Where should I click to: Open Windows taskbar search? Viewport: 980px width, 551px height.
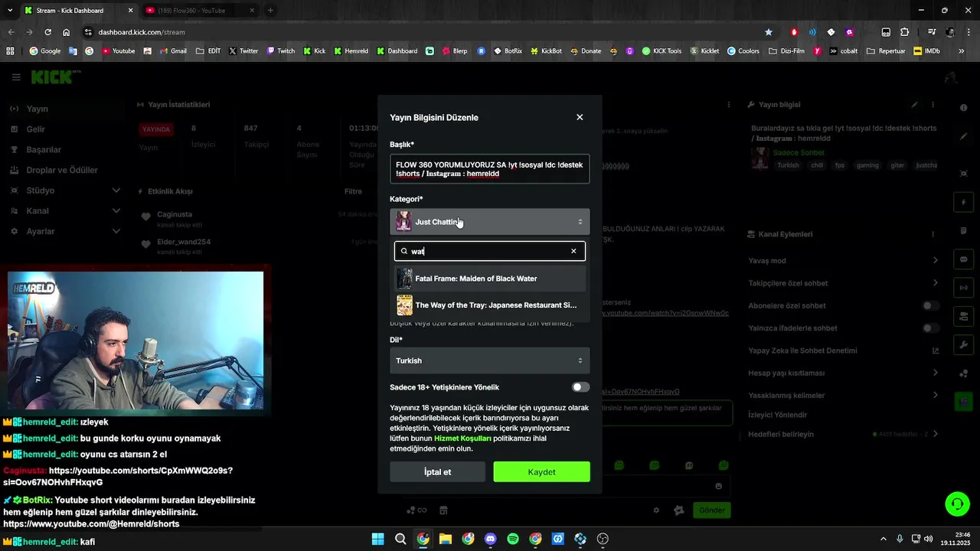click(400, 539)
